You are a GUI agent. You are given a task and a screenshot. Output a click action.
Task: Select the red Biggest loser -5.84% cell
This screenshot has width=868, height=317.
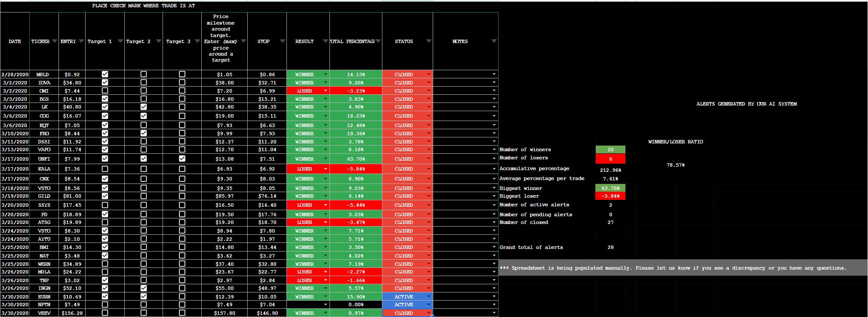(x=610, y=196)
